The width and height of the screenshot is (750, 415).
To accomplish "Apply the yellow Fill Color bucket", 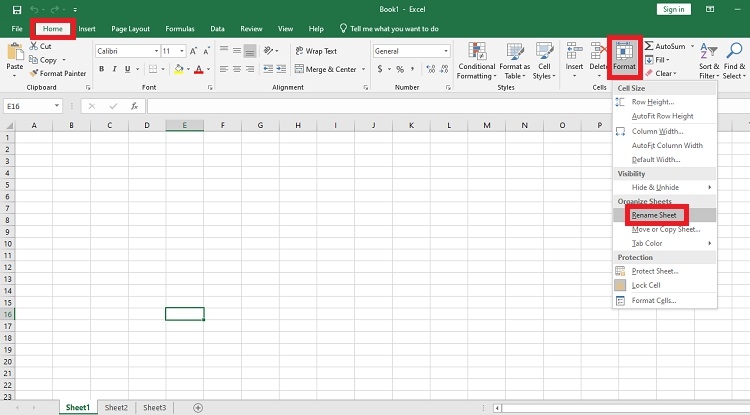I will [179, 69].
